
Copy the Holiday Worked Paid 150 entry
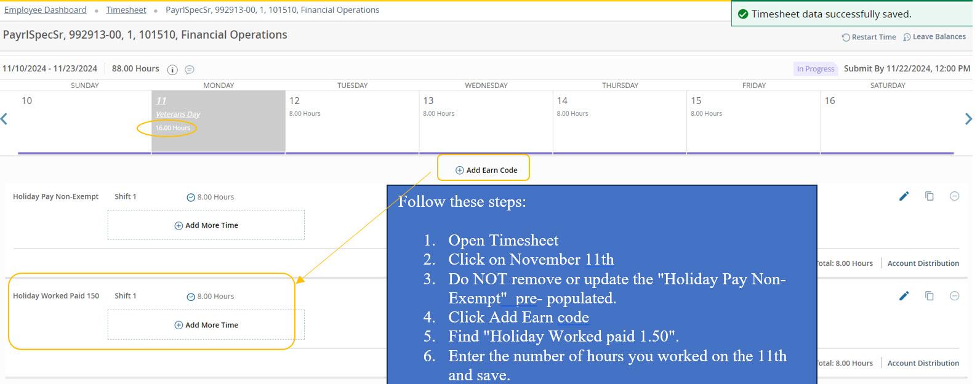click(929, 296)
